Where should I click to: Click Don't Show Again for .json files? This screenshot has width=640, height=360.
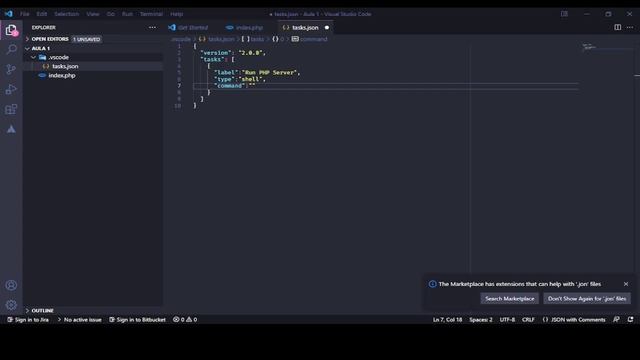pyautogui.click(x=587, y=299)
